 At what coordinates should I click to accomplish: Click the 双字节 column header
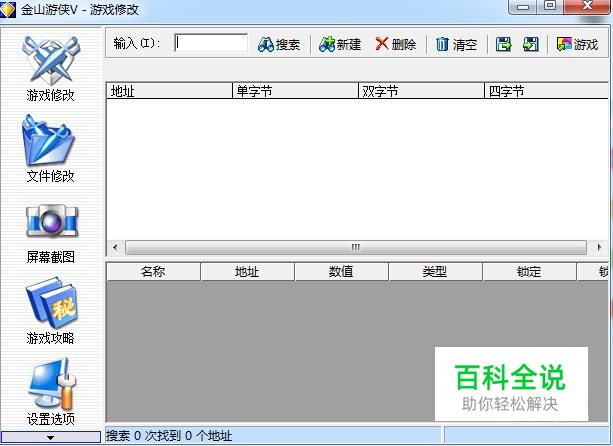coord(421,91)
